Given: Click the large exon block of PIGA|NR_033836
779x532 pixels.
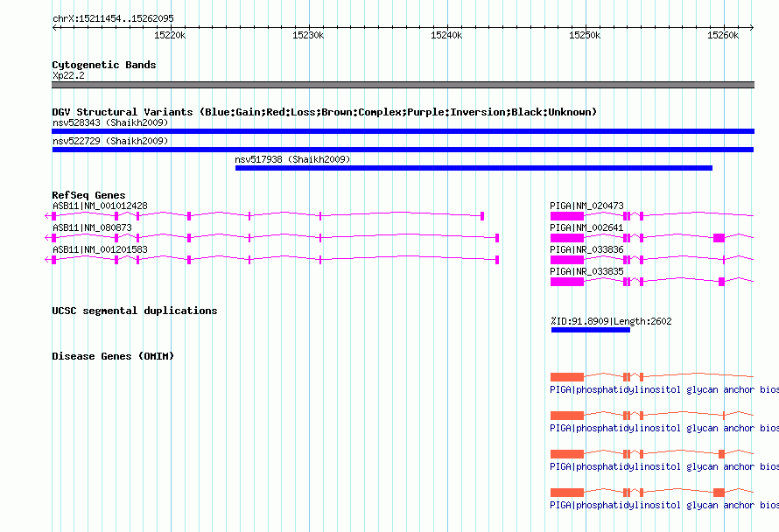Looking at the screenshot, I should point(567,260).
